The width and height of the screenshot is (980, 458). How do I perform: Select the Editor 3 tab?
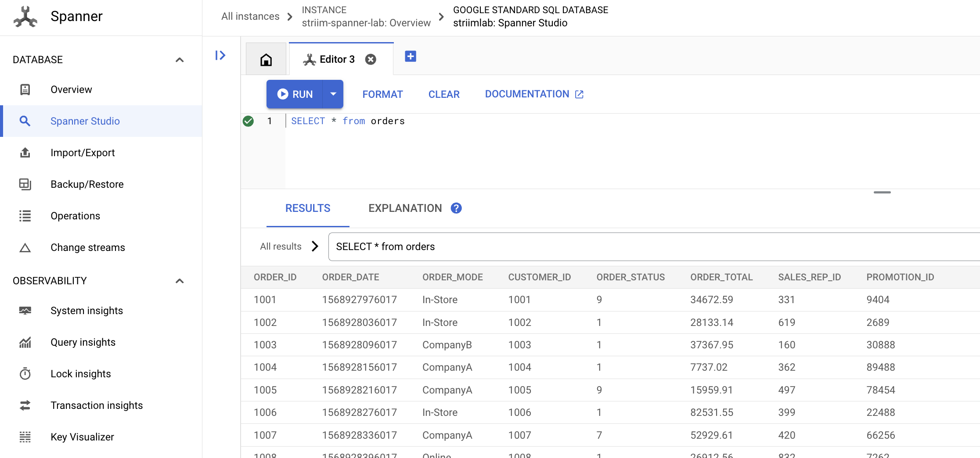coord(341,59)
